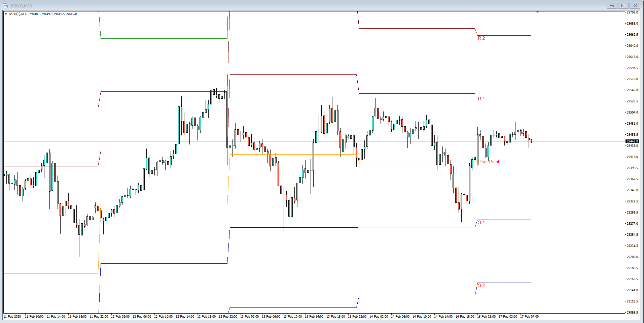Click the 16 Feb 23:00 time label
644x323 pixels.
[x=487, y=317]
